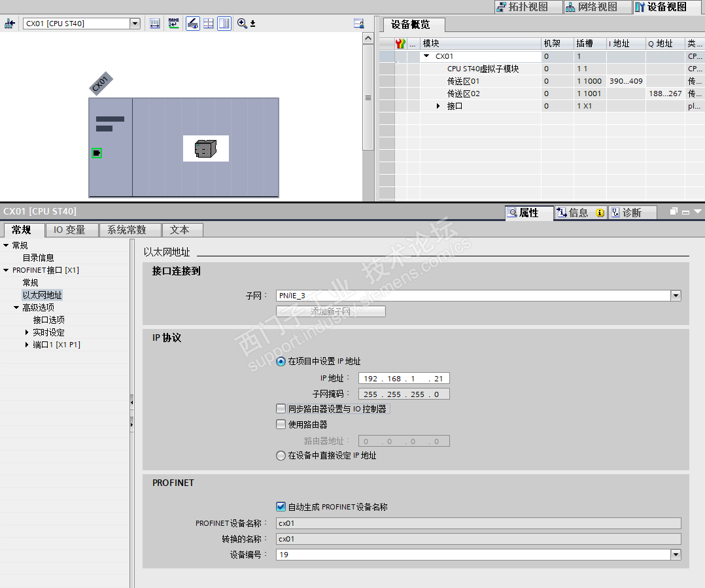
Task: Expand 端口1 [X1 P1] tree node
Action: [27, 344]
